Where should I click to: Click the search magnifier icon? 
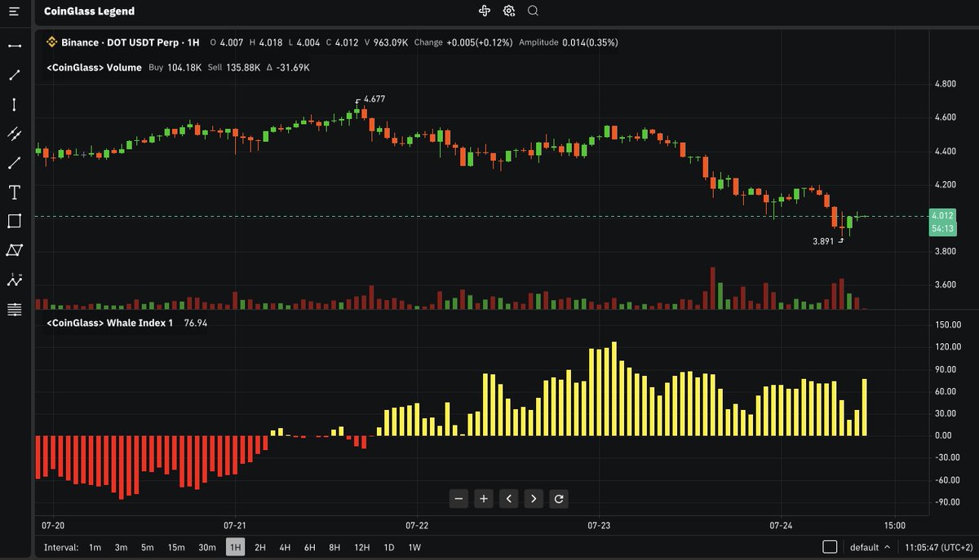(533, 11)
